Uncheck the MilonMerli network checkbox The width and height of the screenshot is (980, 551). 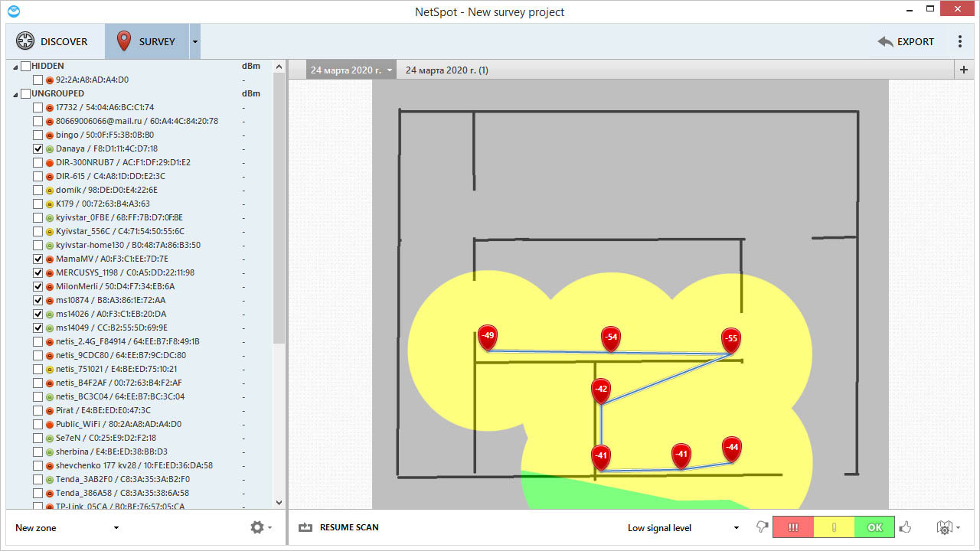[38, 286]
